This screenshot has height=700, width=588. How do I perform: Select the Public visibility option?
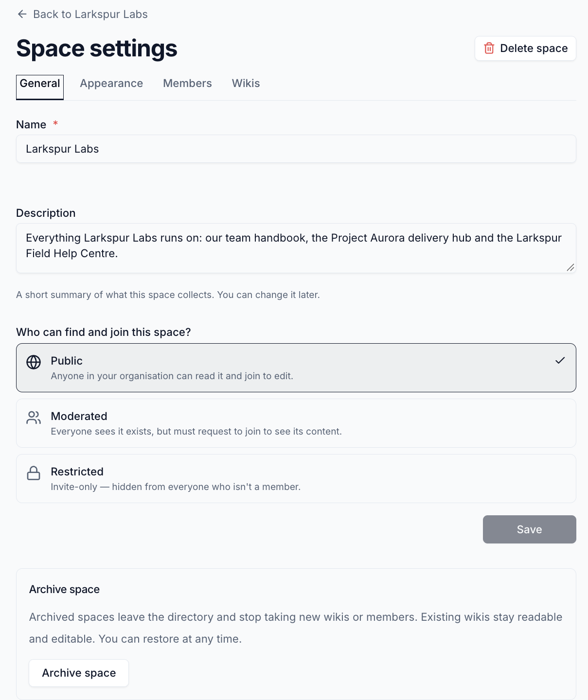point(296,367)
